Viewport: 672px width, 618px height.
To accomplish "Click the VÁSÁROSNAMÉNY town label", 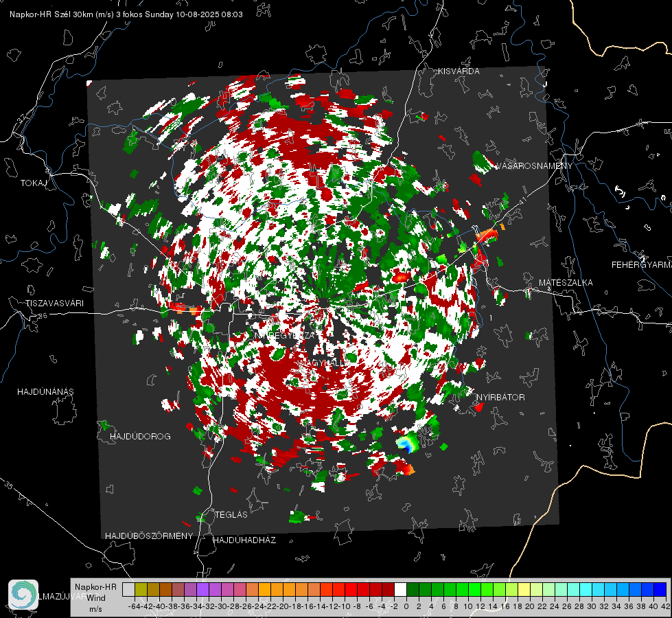I will 534,166.
